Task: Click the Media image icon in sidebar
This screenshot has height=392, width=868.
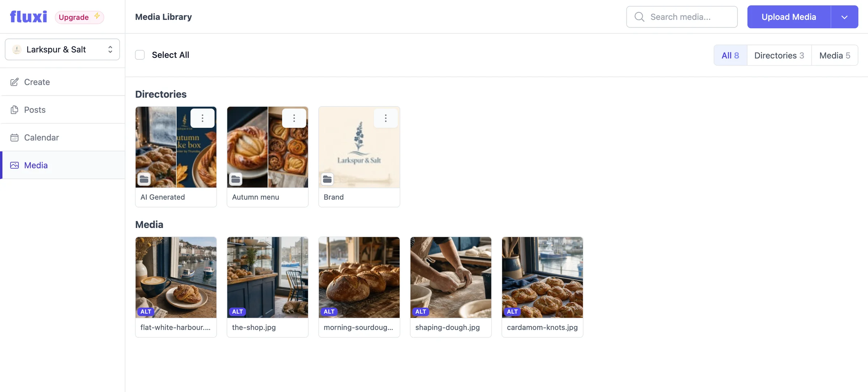Action: coord(14,165)
